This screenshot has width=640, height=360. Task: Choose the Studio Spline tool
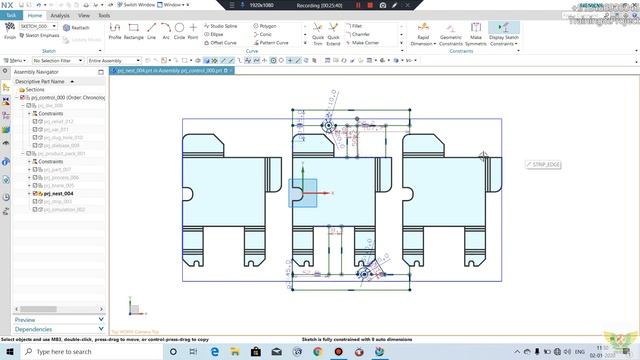coord(220,26)
